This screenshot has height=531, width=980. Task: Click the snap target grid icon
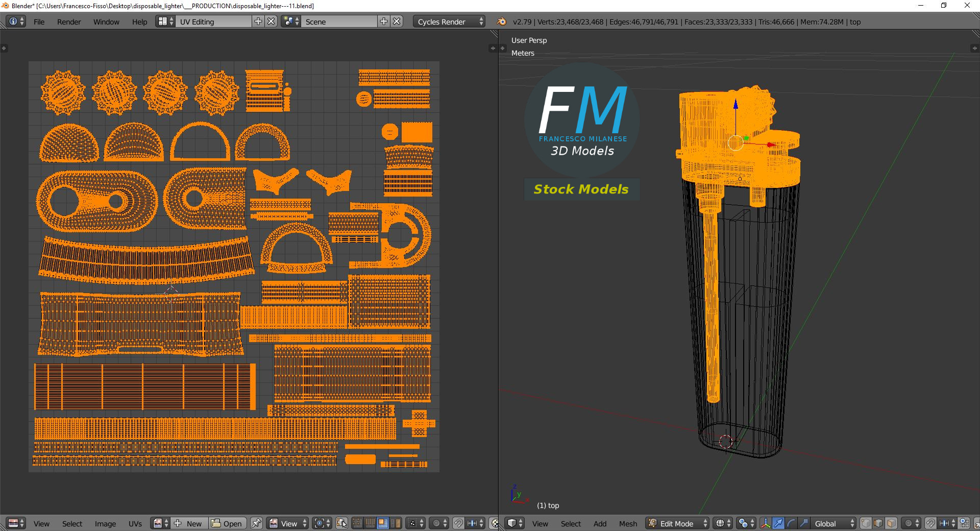[964, 523]
